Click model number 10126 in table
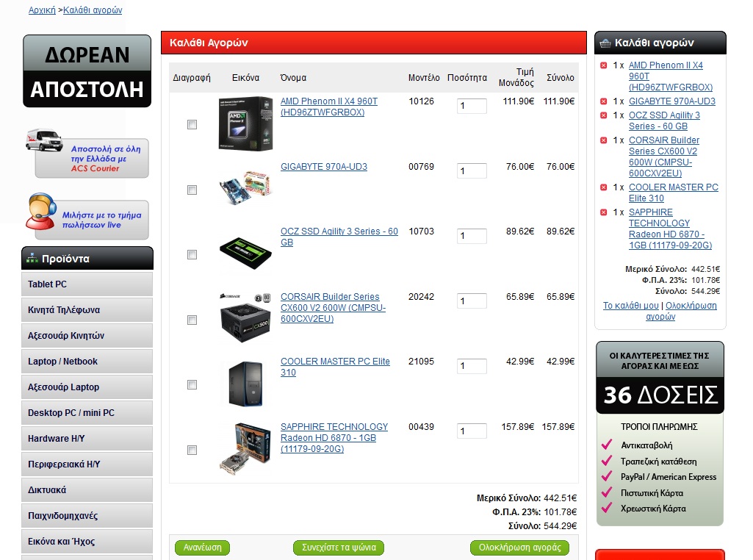Viewport: 753px width, 560px height. click(421, 101)
